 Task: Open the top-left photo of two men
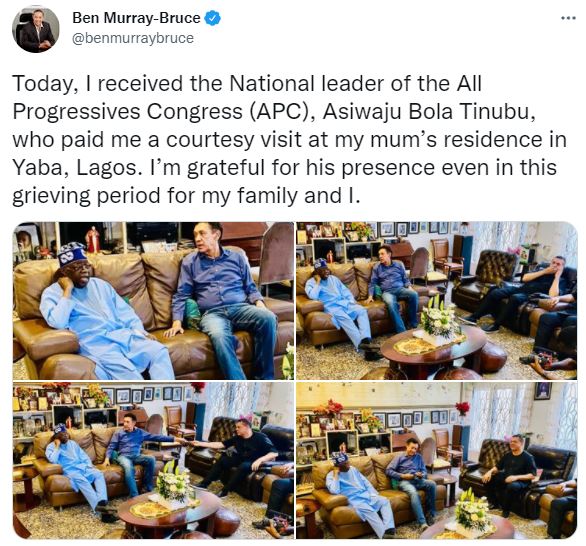pyautogui.click(x=153, y=300)
